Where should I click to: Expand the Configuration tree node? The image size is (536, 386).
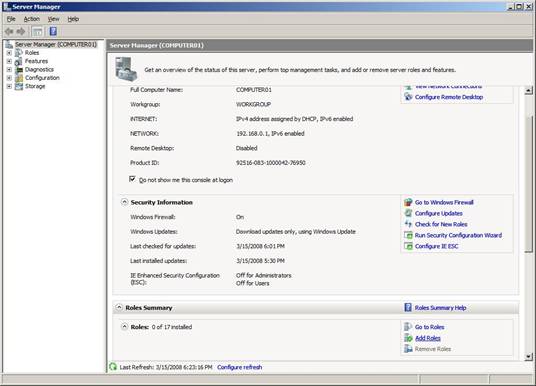click(9, 78)
